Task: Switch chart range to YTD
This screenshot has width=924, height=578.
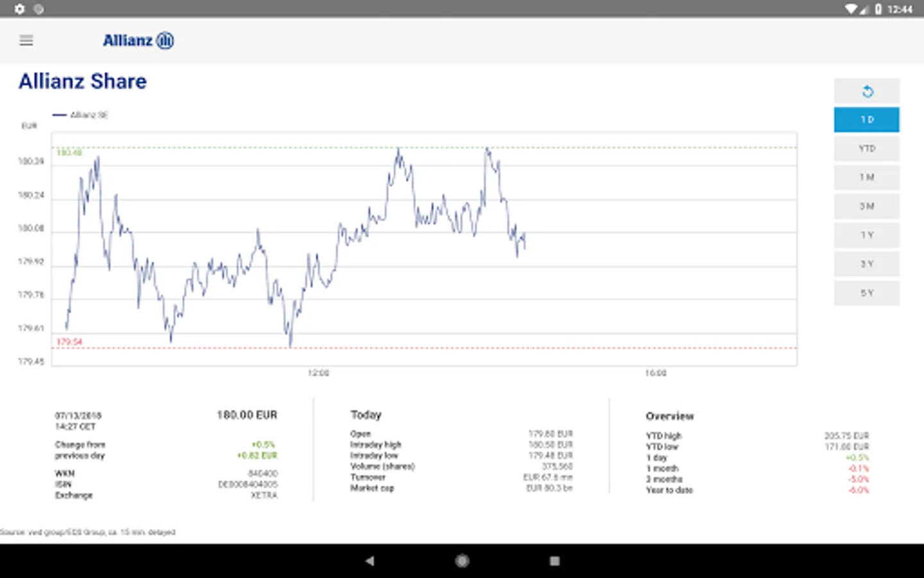Action: (x=867, y=148)
